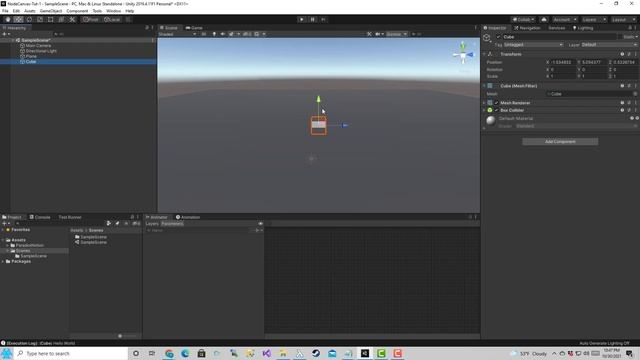Open the Tag Untagged dropdown
This screenshot has height=360, width=640.
point(533,44)
